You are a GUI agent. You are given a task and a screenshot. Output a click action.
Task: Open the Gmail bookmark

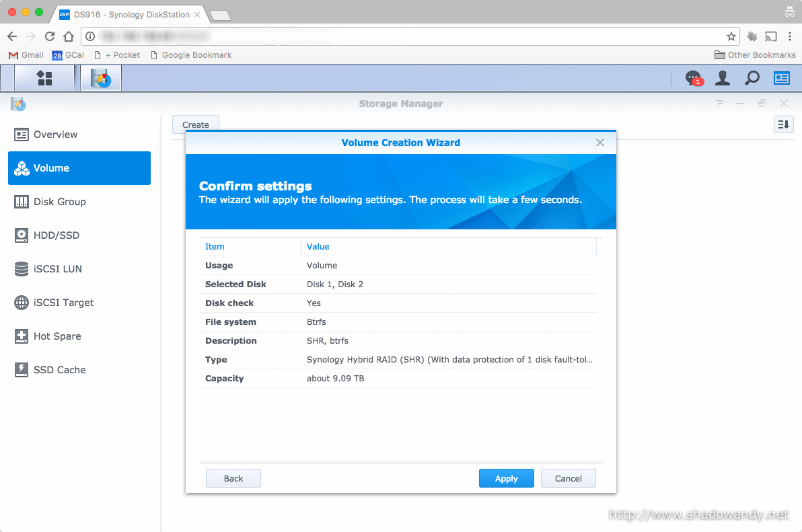[x=26, y=54]
